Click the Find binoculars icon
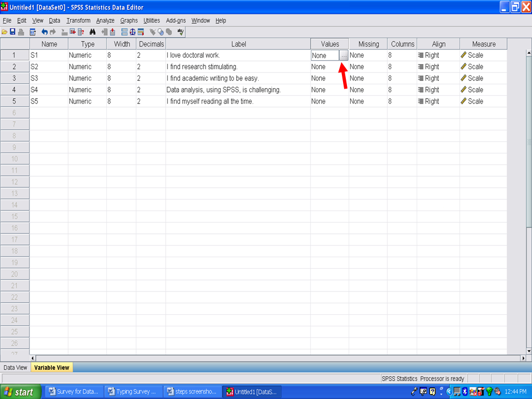The height and width of the screenshot is (399, 532). click(93, 32)
